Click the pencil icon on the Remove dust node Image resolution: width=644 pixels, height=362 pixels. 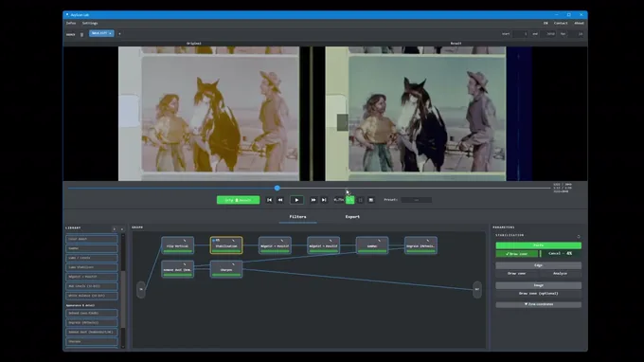point(185,264)
